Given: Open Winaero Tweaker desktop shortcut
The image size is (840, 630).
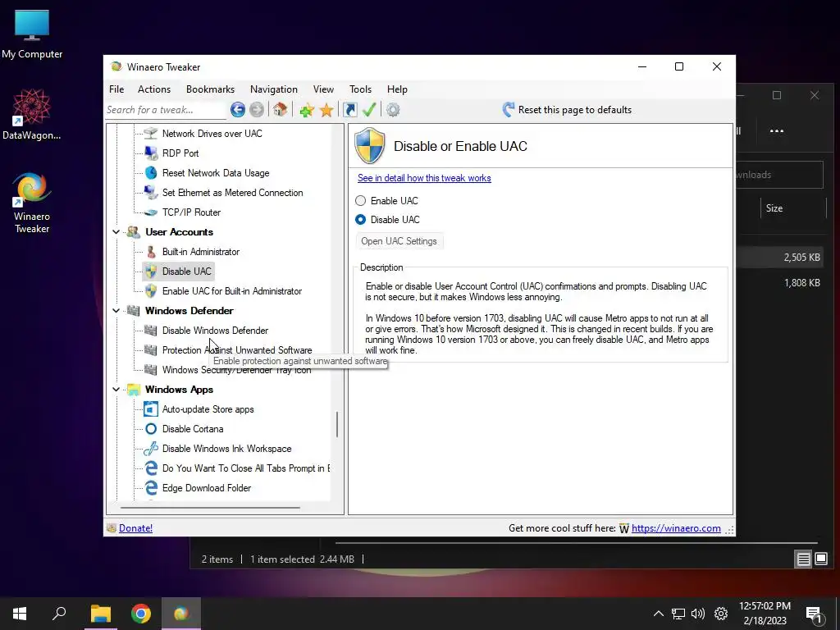Looking at the screenshot, I should point(32,203).
